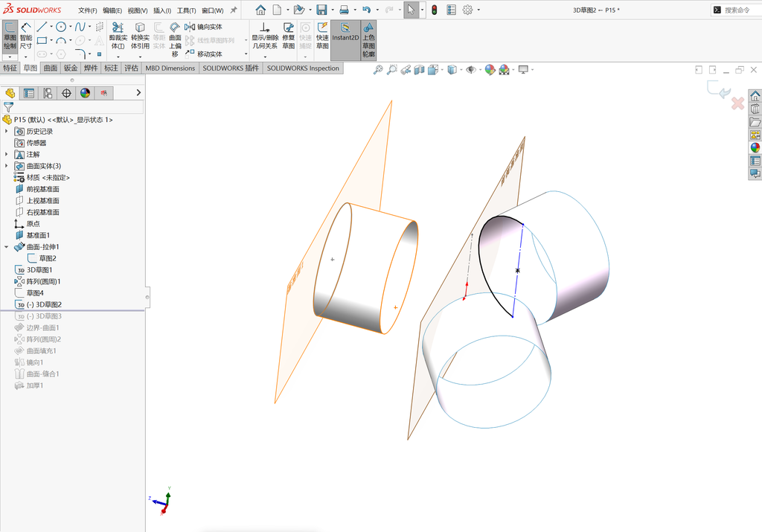Open the options gear icon
The image size is (762, 532).
click(467, 10)
